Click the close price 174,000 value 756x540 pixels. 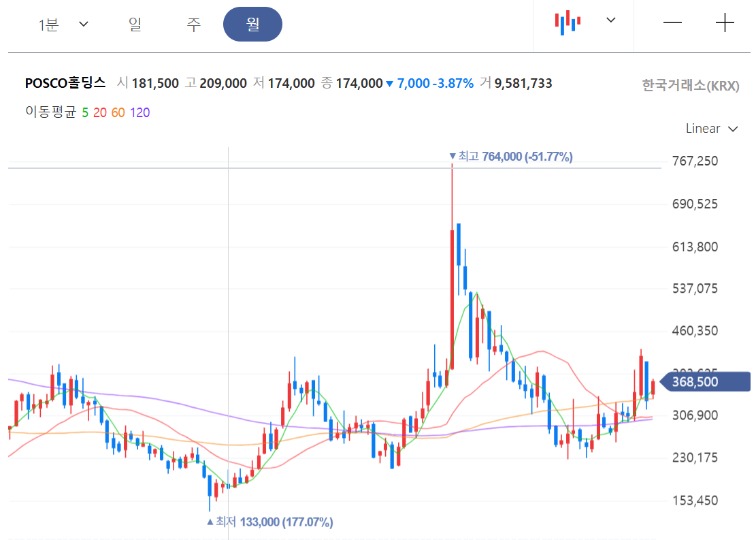coord(359,84)
